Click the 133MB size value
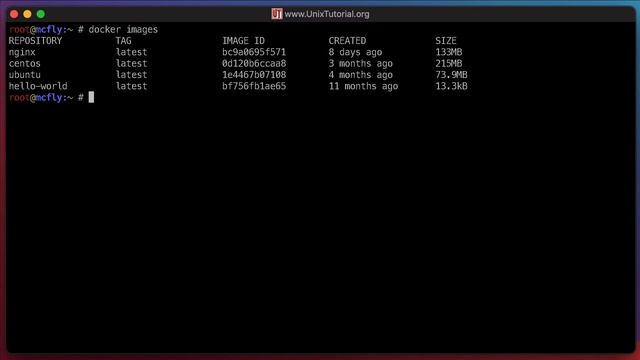Viewport: 640px width, 360px height. point(449,52)
